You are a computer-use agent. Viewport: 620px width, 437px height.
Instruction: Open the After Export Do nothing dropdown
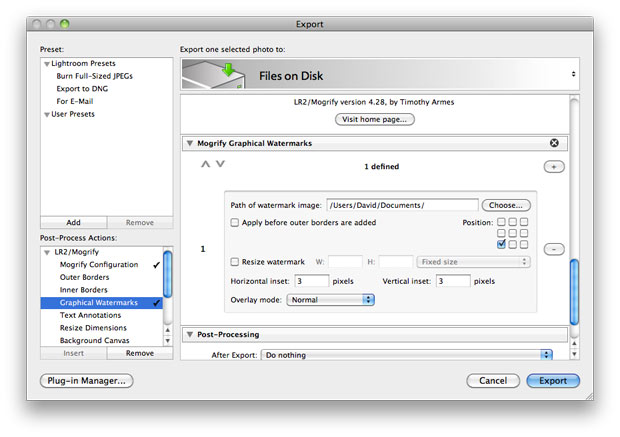click(x=407, y=355)
